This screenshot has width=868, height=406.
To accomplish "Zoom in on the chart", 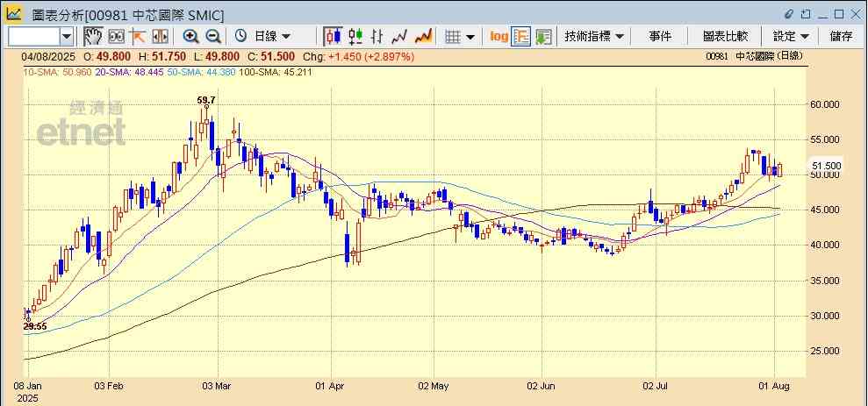I will click(190, 37).
